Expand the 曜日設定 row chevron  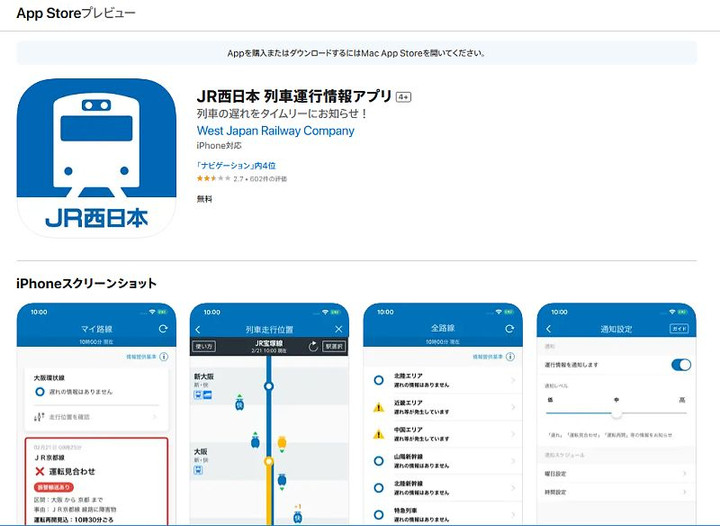685,474
